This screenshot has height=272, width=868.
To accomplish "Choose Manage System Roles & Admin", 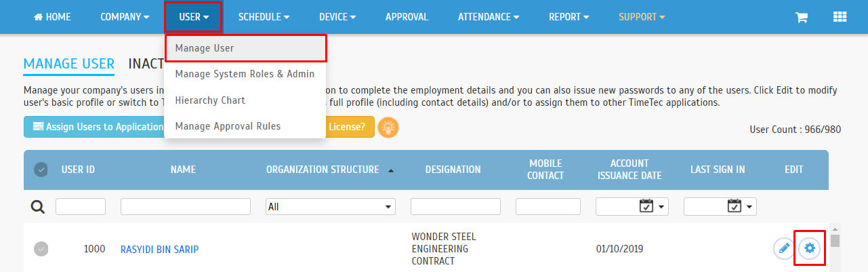I will pos(245,74).
